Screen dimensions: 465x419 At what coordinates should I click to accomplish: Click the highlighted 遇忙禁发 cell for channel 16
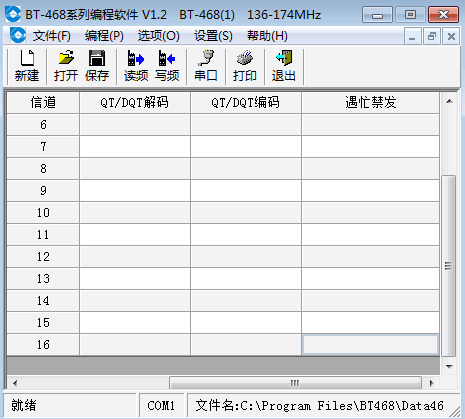370,345
